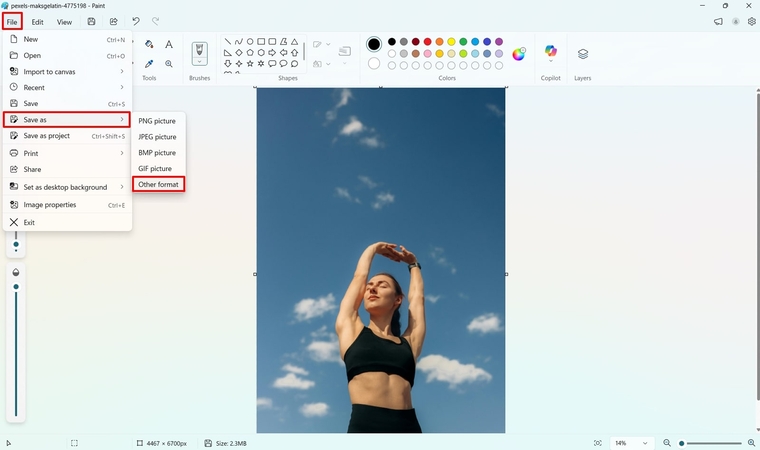Pick the red color swatch
Image resolution: width=760 pixels, height=450 pixels.
click(x=428, y=42)
